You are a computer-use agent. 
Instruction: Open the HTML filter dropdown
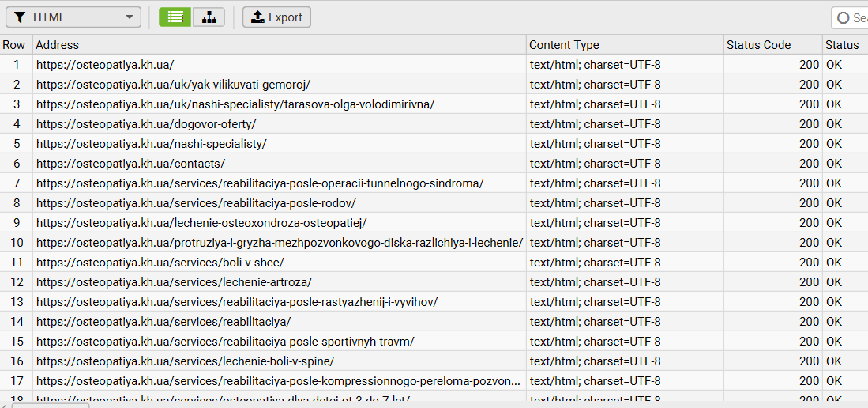tap(73, 17)
